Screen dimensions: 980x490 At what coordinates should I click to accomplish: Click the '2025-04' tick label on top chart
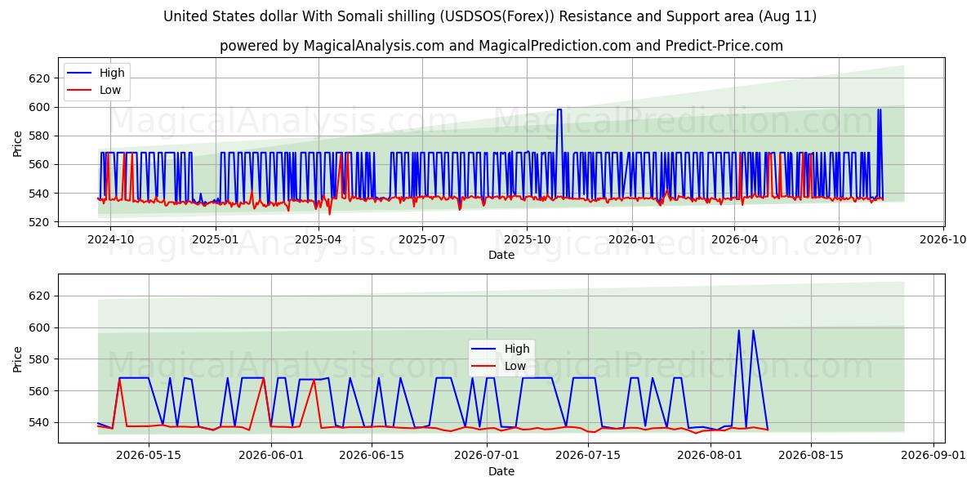pyautogui.click(x=318, y=239)
